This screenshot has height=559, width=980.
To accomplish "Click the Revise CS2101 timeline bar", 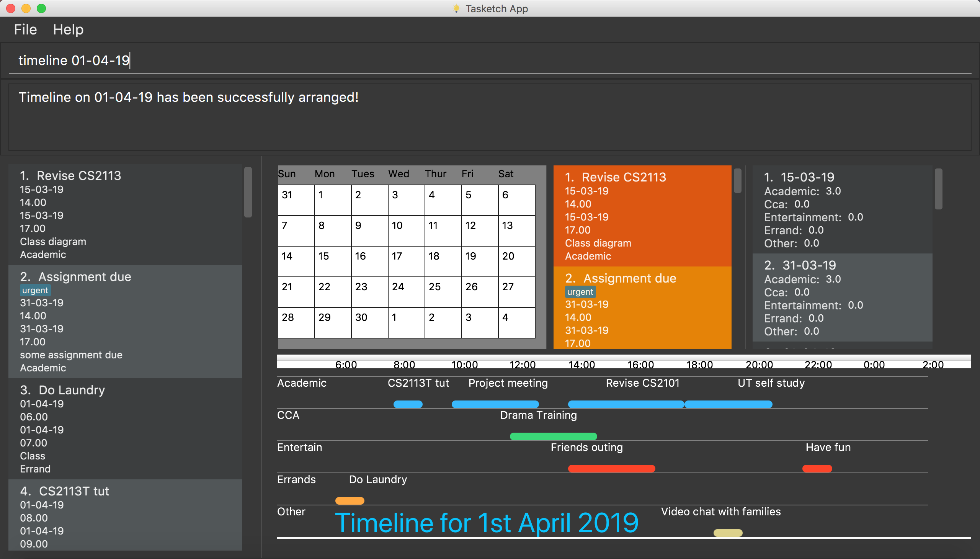I will [626, 404].
